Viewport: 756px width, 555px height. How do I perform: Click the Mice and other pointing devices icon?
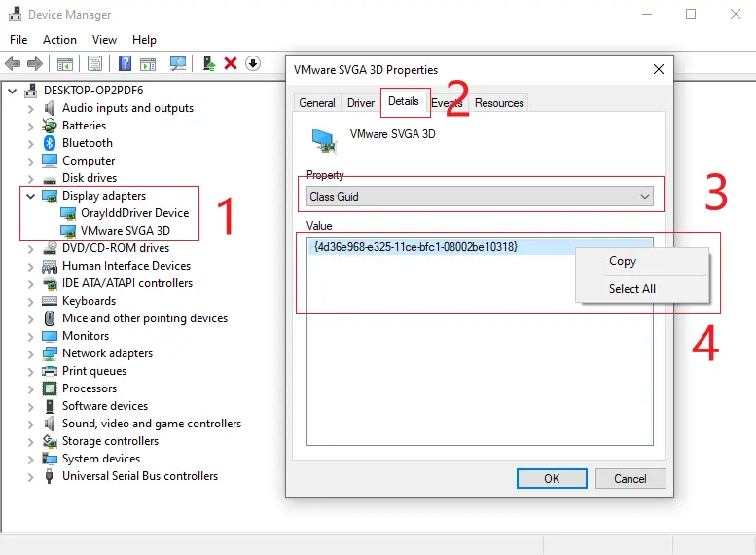50,318
